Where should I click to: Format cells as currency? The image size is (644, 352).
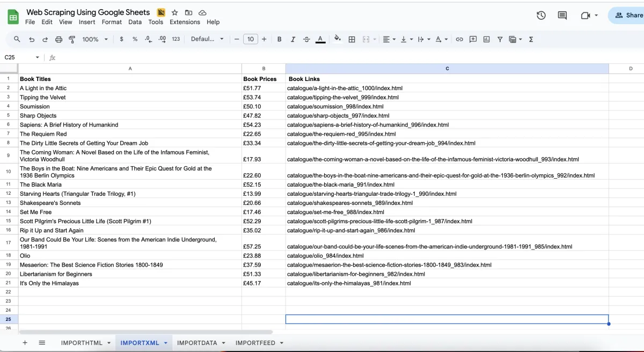click(122, 39)
